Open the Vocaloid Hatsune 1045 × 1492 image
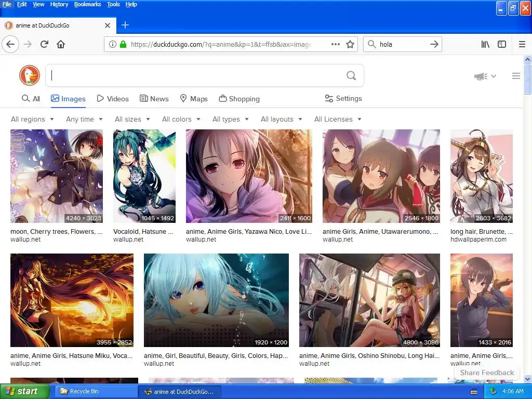The width and height of the screenshot is (532, 399). [x=144, y=176]
